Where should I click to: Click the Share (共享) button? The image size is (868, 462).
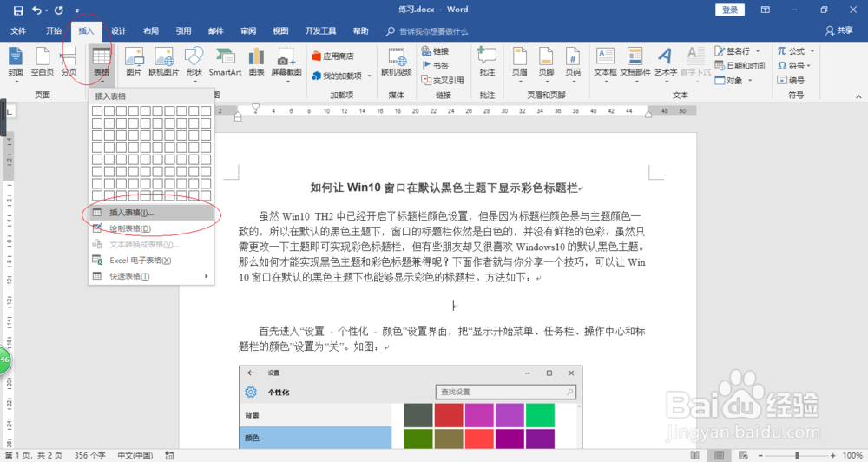(838, 31)
